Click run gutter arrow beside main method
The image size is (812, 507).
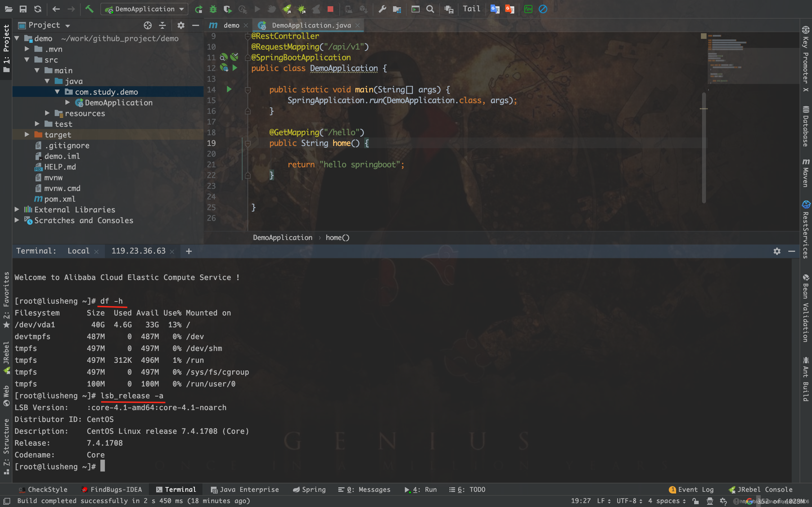click(229, 90)
